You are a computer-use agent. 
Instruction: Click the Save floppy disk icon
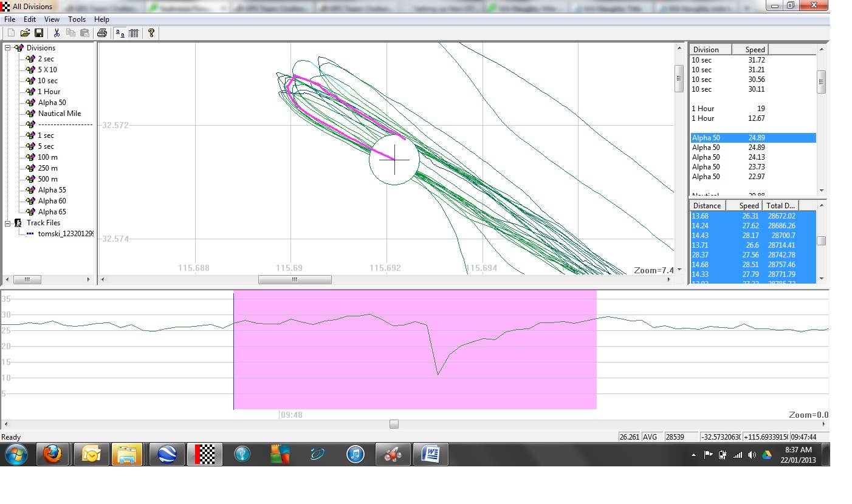tap(39, 33)
